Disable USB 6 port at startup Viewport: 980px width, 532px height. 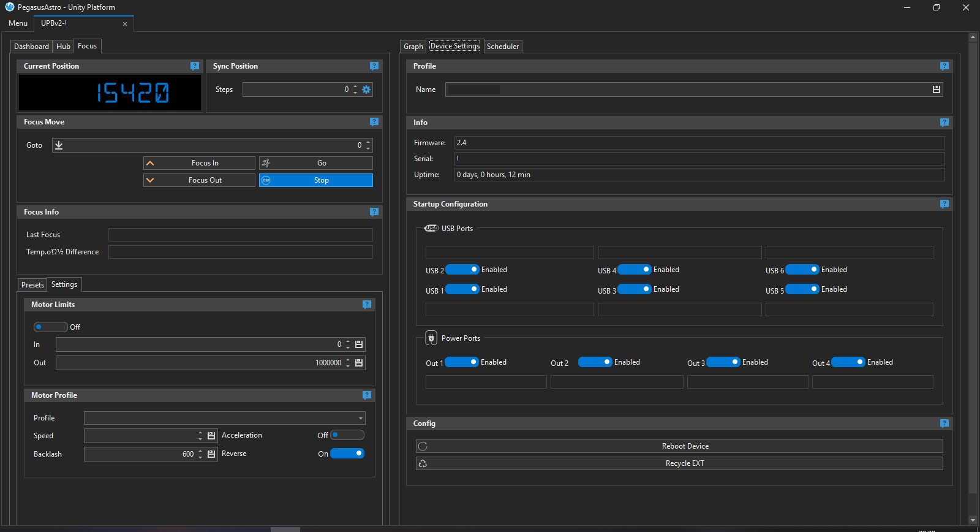click(802, 270)
